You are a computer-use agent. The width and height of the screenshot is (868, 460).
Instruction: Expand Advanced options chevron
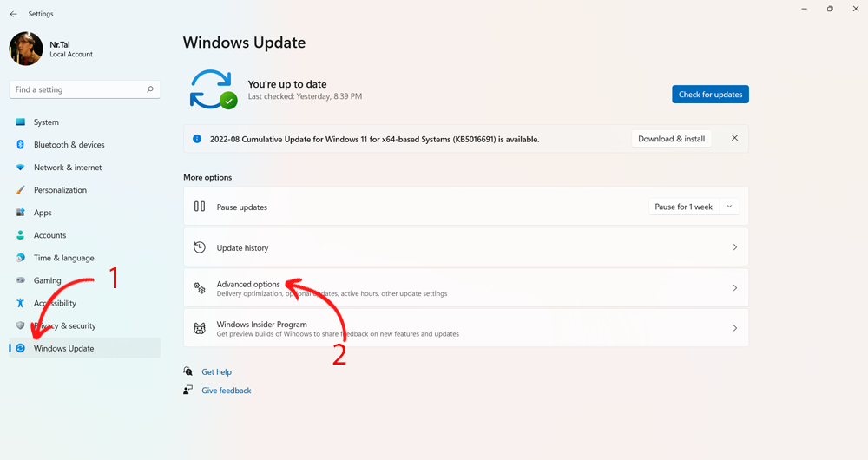coord(735,288)
